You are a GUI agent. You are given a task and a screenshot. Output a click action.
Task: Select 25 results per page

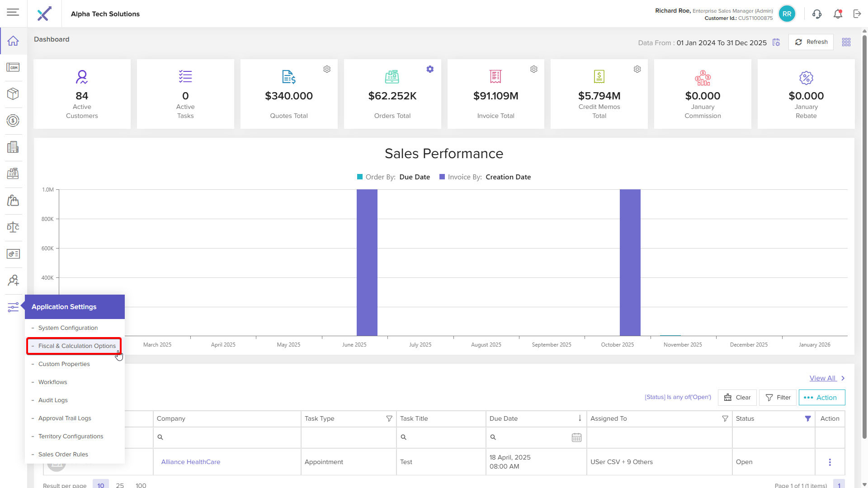[x=120, y=485]
